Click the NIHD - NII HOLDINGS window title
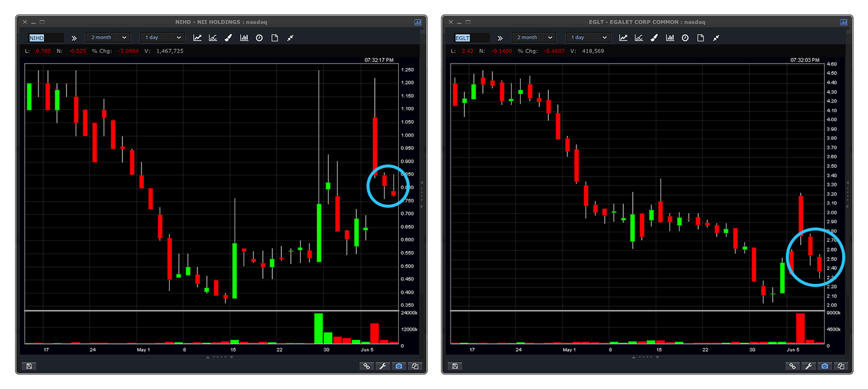Viewport: 868px width, 389px height. pos(221,22)
